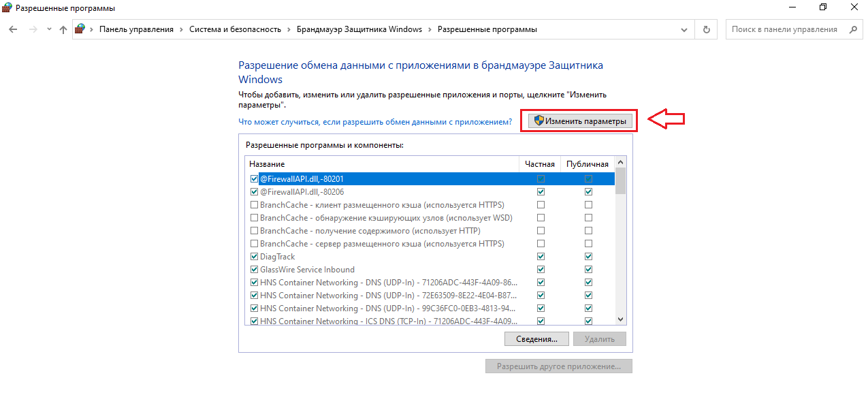The width and height of the screenshot is (868, 395).
Task: Expand chevron after Панель управления
Action: [x=182, y=29]
